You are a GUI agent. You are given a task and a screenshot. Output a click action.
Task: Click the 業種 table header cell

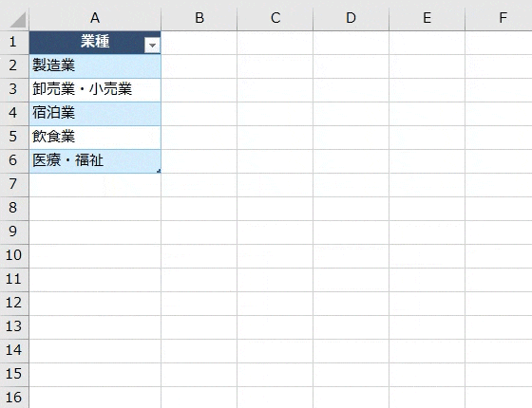tap(95, 43)
